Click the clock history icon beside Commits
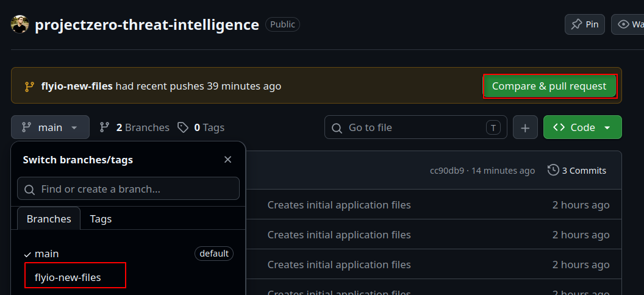644x295 pixels. coord(553,170)
